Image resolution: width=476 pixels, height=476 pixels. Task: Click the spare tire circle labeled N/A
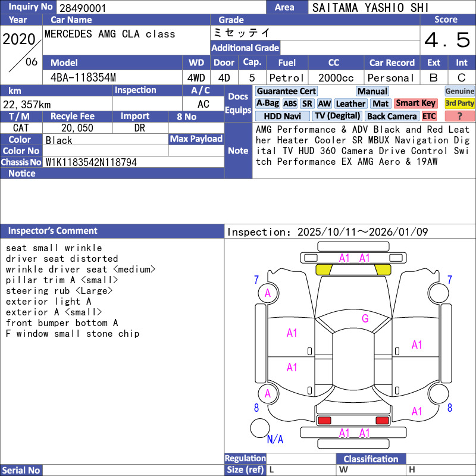(x=260, y=428)
